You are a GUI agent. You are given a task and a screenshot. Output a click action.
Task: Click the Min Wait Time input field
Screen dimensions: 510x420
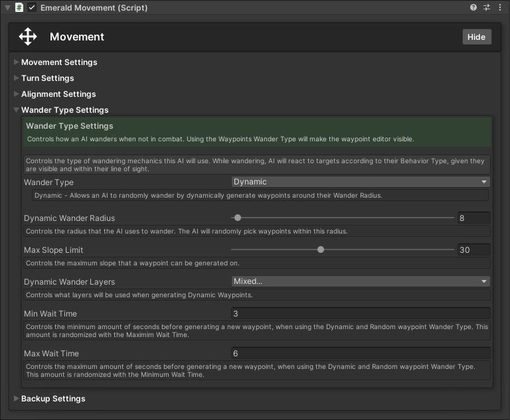click(x=361, y=313)
